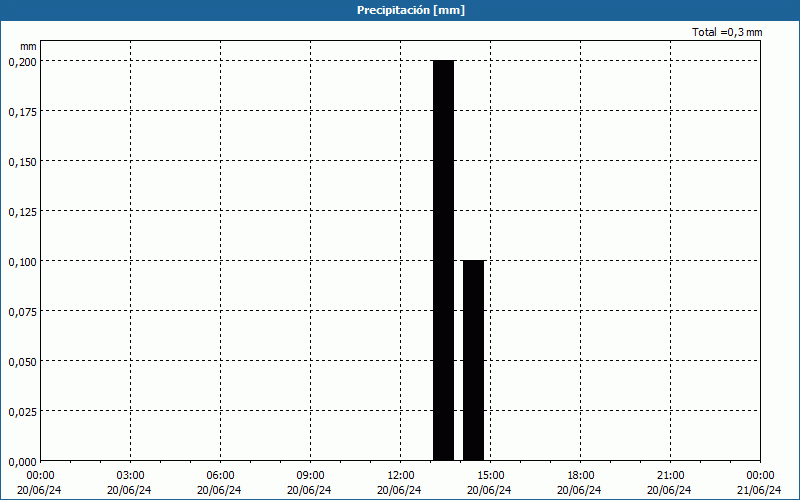800x500 pixels.
Task: Click the 0,200 y-axis value
Action: pos(22,62)
